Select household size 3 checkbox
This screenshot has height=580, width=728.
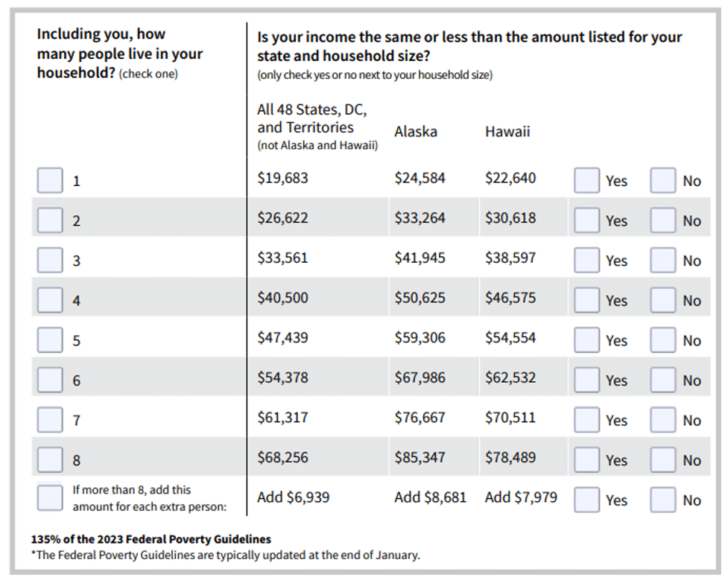[50, 261]
